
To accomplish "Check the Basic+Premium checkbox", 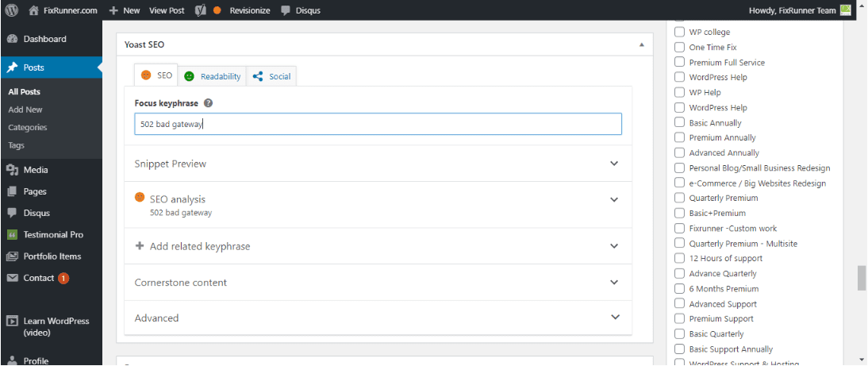I will coord(679,214).
